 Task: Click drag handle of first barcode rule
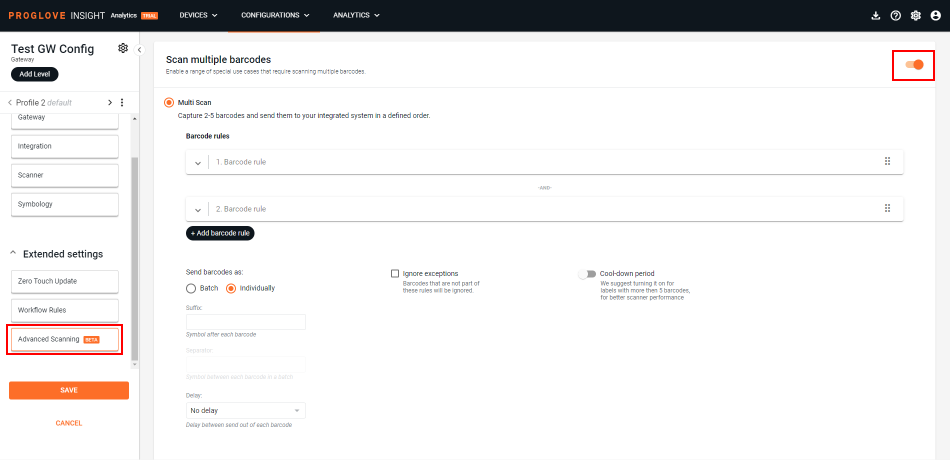click(x=887, y=162)
